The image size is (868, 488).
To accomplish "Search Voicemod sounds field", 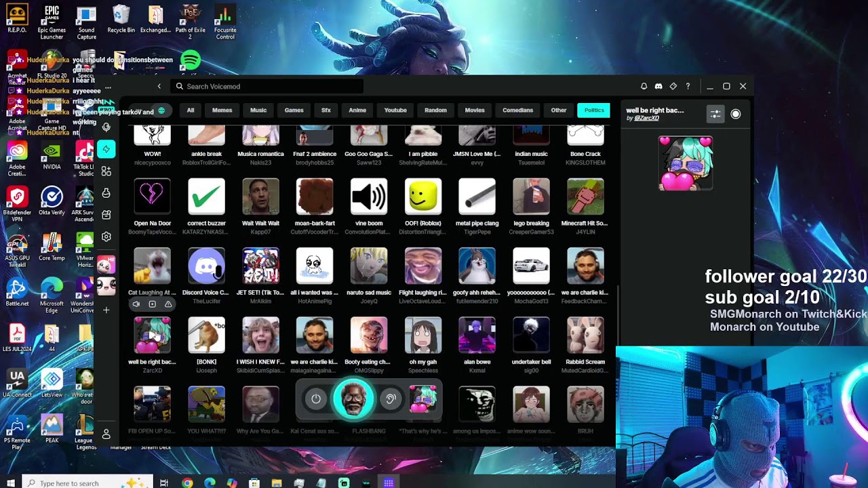I will (267, 86).
